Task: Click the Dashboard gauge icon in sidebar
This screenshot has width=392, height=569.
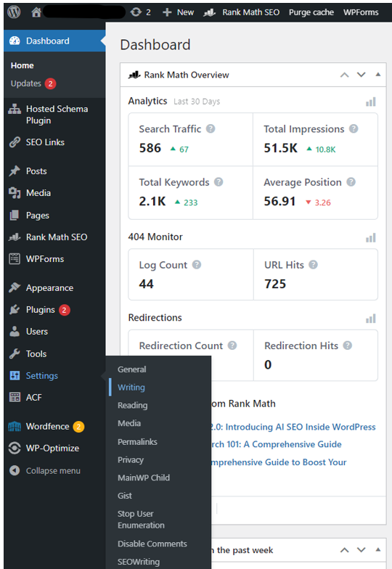Action: [15, 41]
